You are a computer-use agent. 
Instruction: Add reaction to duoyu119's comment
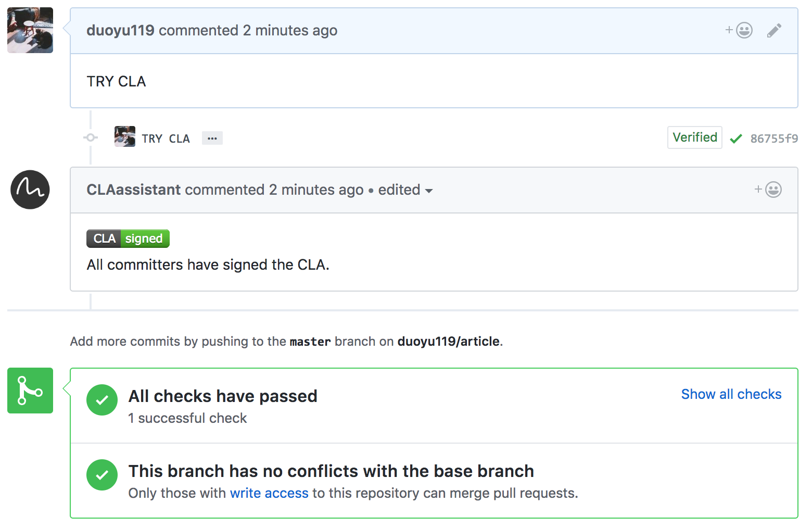[x=739, y=30]
